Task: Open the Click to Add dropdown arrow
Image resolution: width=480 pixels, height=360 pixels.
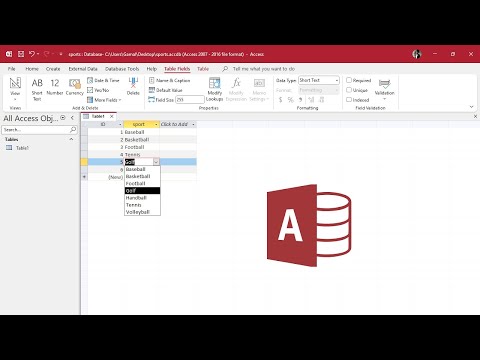Action: coord(193,124)
